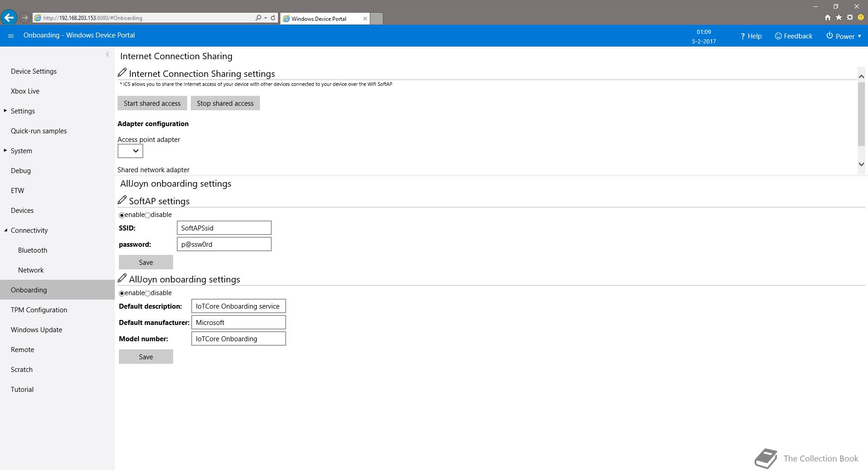Viewport: 868px width, 470px height.
Task: Select disable radio under SoftAP settings
Action: coord(148,215)
